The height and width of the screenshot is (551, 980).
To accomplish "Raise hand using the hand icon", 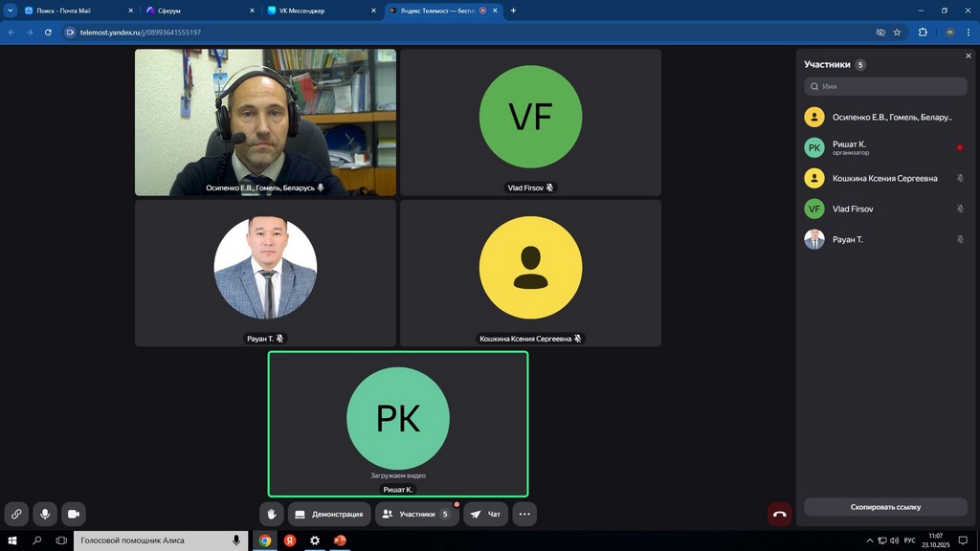I will [272, 514].
